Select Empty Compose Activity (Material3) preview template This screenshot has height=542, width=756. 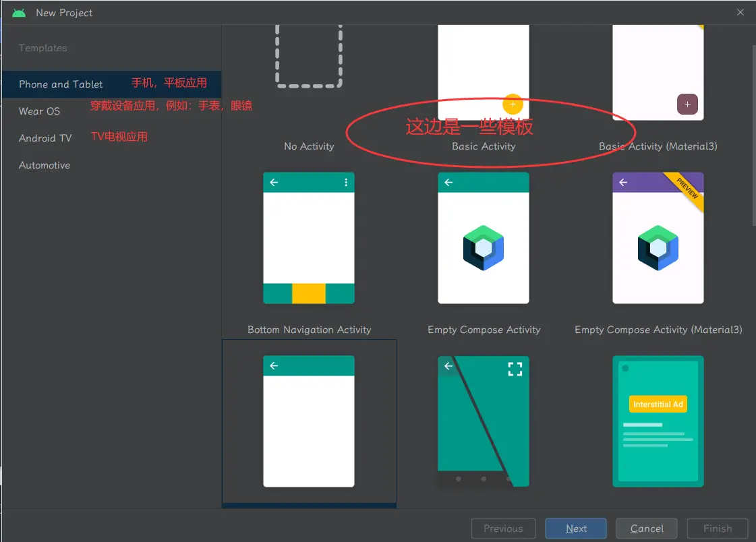point(658,238)
